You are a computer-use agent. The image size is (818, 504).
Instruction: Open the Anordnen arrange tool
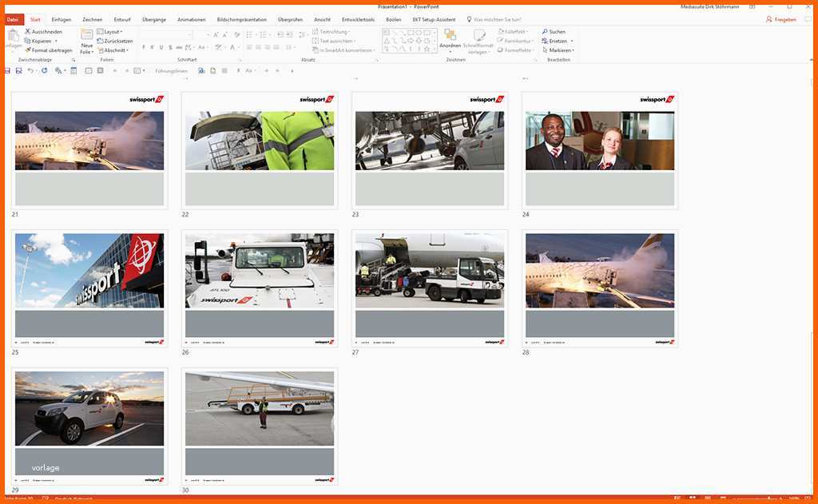point(450,38)
